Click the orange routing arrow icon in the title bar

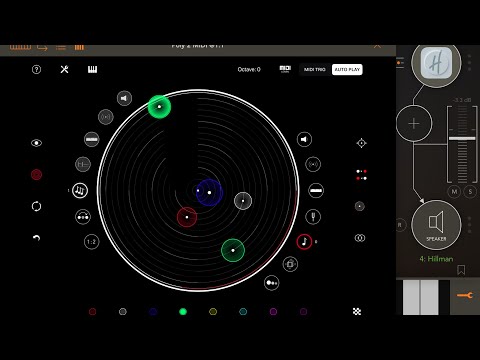pos(42,47)
